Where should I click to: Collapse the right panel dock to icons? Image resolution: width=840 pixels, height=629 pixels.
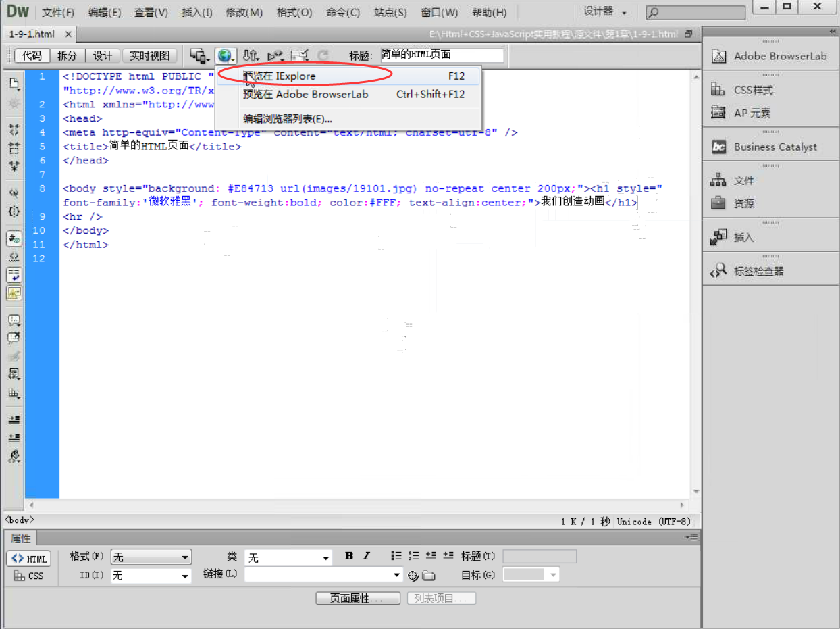(x=832, y=32)
